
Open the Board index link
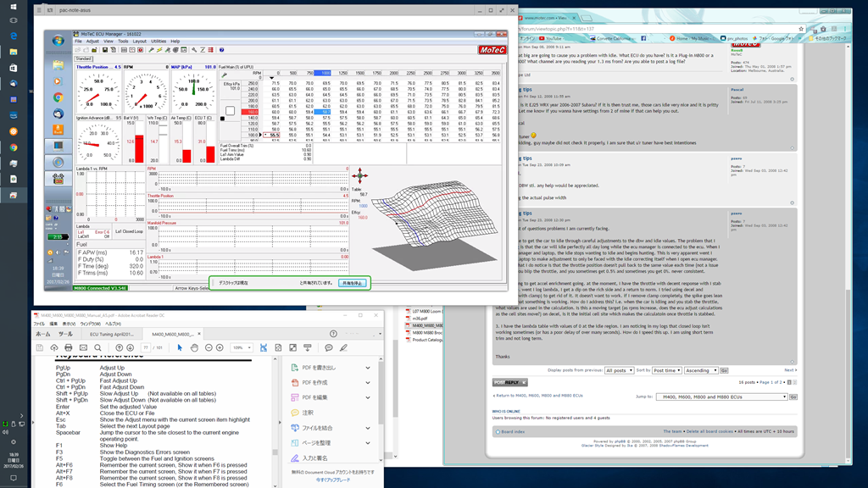pos(513,431)
